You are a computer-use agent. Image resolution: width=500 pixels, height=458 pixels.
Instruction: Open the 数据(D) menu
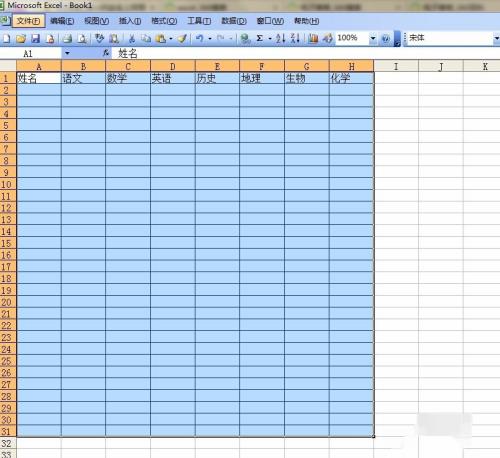[234, 21]
